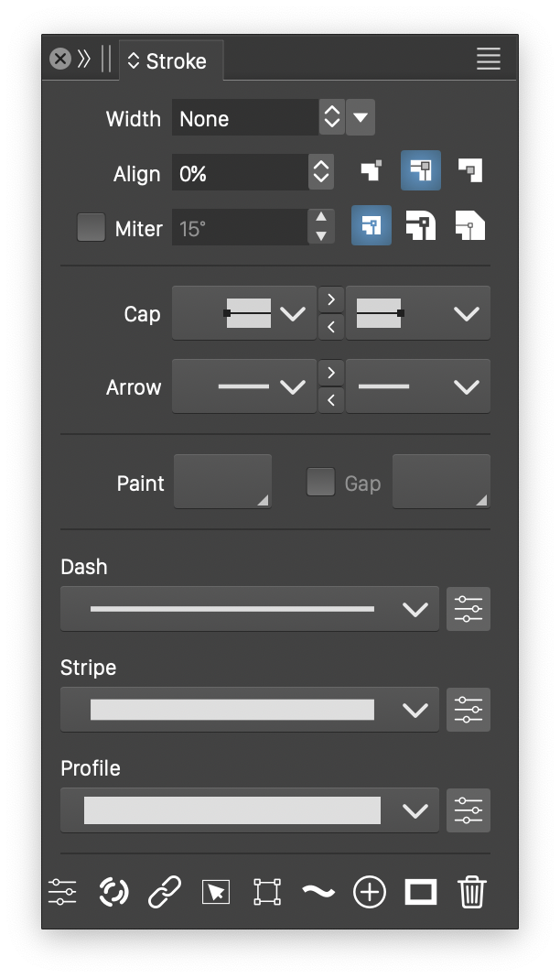The height and width of the screenshot is (978, 560).
Task: Click the circled plus icon
Action: pos(370,891)
